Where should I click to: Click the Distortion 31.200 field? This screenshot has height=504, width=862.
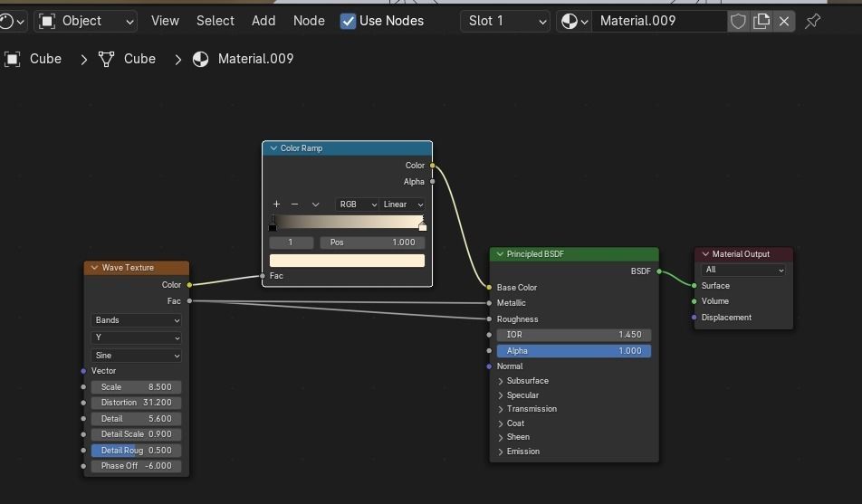[136, 403]
